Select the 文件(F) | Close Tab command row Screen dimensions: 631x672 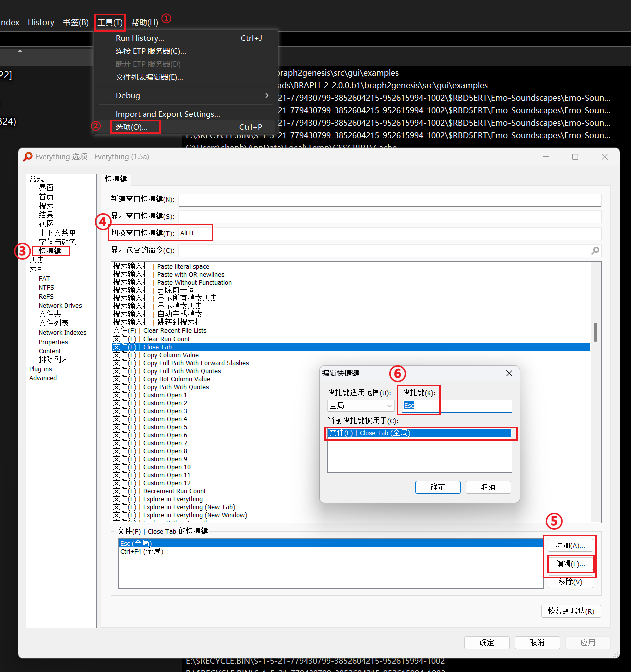click(x=351, y=347)
